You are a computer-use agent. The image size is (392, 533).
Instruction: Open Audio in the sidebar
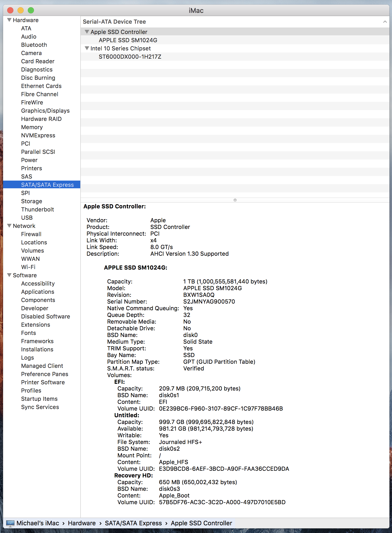coord(29,37)
